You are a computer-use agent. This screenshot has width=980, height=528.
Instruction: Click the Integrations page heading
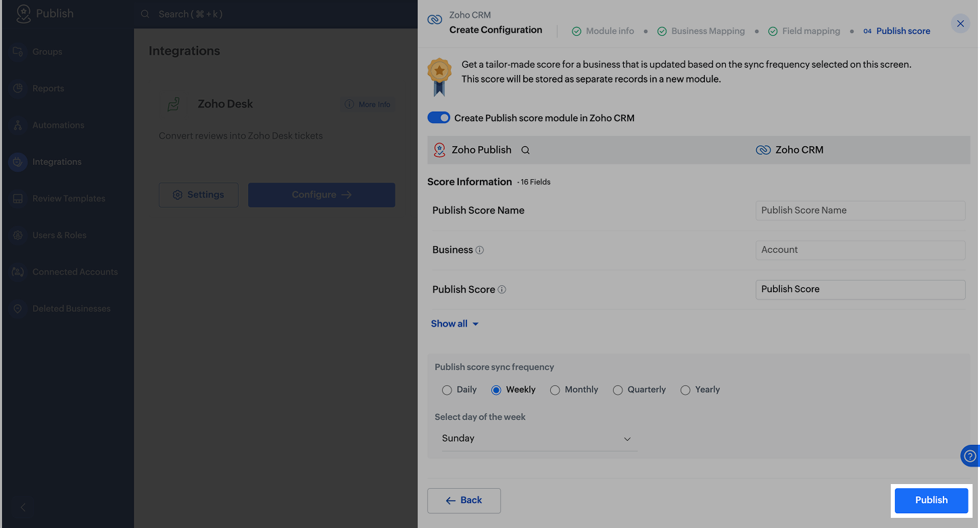[185, 51]
